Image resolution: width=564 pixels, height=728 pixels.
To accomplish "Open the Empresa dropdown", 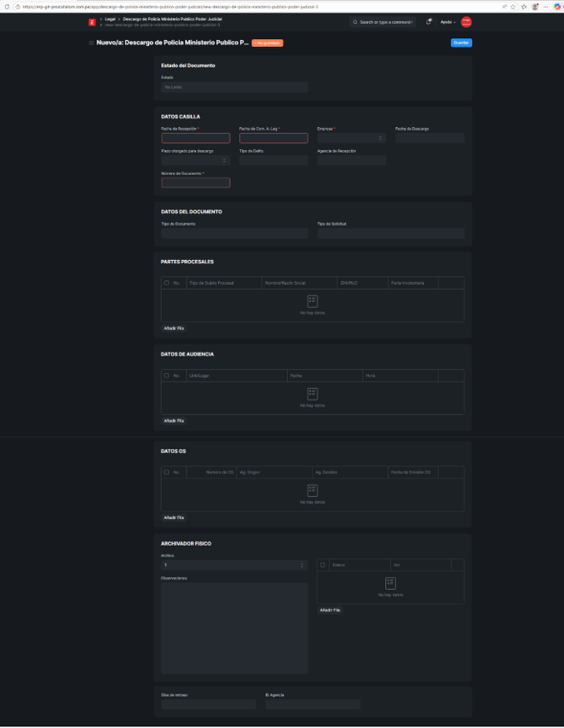I will (351, 138).
